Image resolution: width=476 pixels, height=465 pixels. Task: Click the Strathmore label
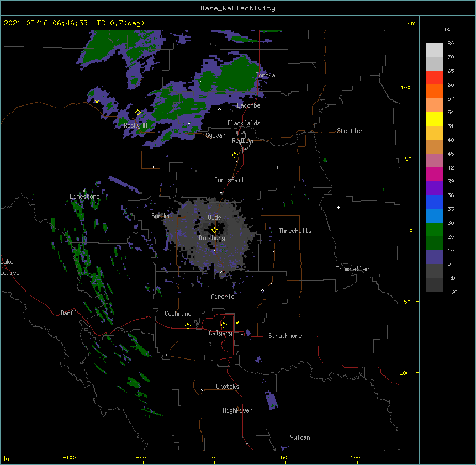pos(285,336)
